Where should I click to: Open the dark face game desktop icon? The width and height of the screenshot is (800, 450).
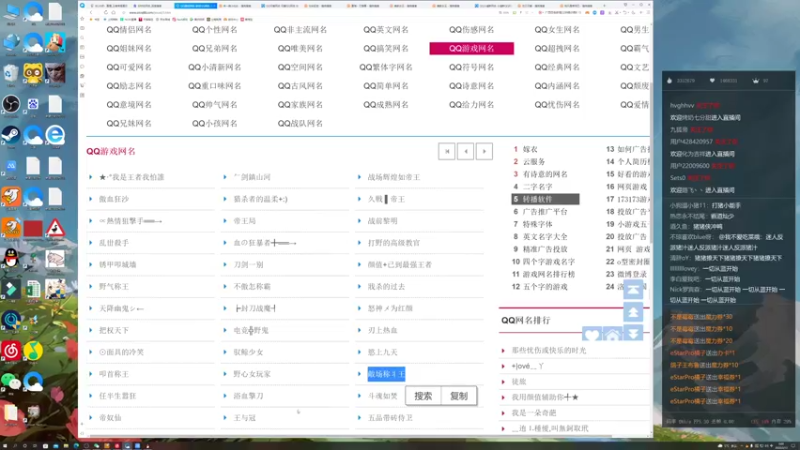[55, 73]
